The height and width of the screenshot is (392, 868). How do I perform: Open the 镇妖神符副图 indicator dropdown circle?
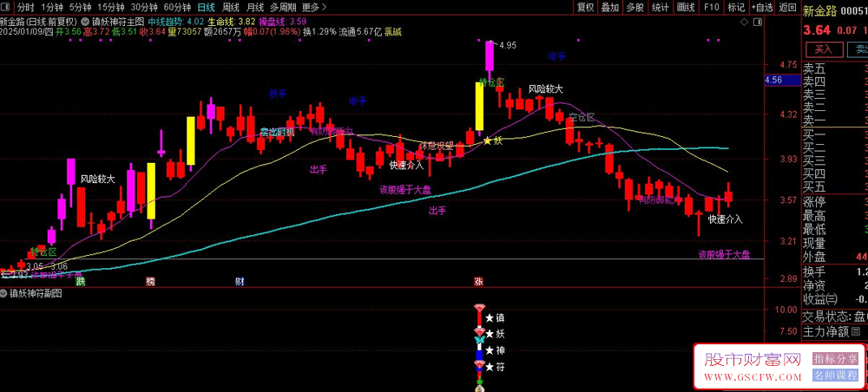coord(3,294)
